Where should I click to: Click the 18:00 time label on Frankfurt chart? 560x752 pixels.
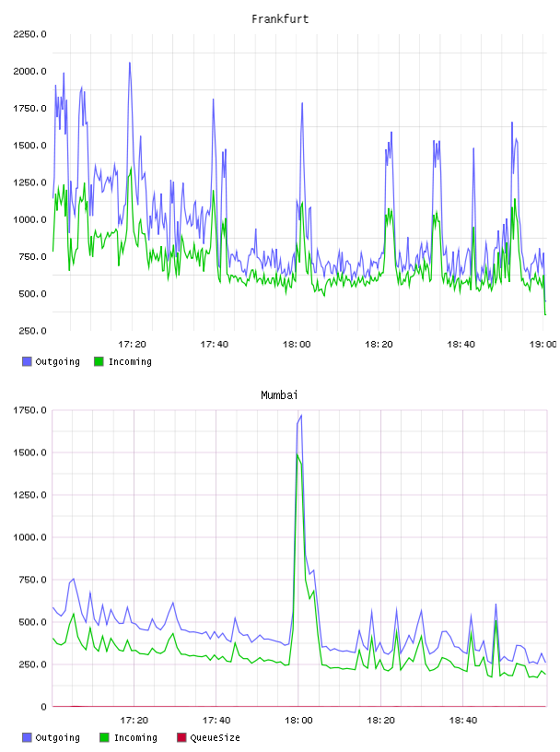[x=297, y=345]
